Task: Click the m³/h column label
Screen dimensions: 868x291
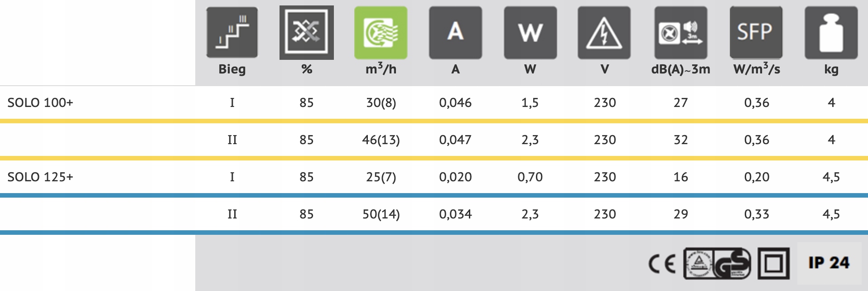Action: 381,69
